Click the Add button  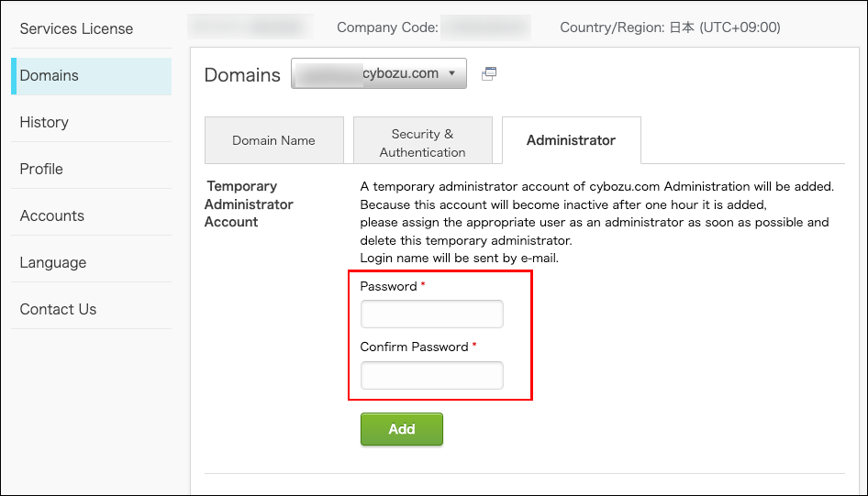click(401, 429)
